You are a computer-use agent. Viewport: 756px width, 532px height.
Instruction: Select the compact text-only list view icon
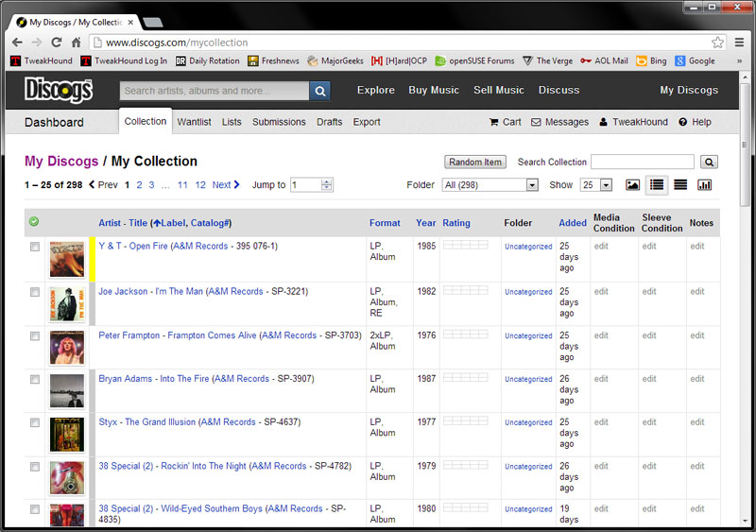point(680,184)
